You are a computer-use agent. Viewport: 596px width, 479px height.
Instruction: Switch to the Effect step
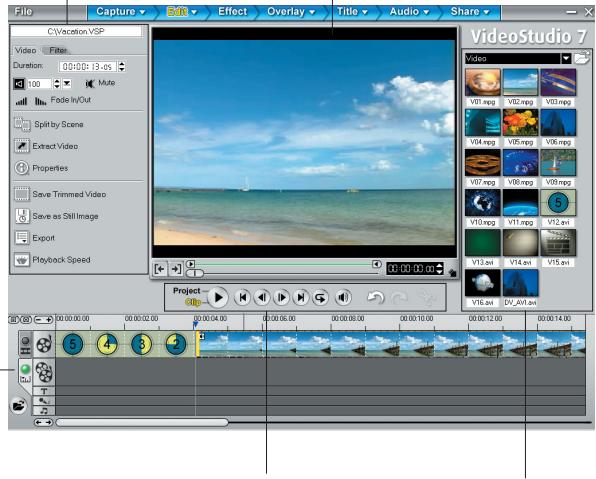(232, 12)
